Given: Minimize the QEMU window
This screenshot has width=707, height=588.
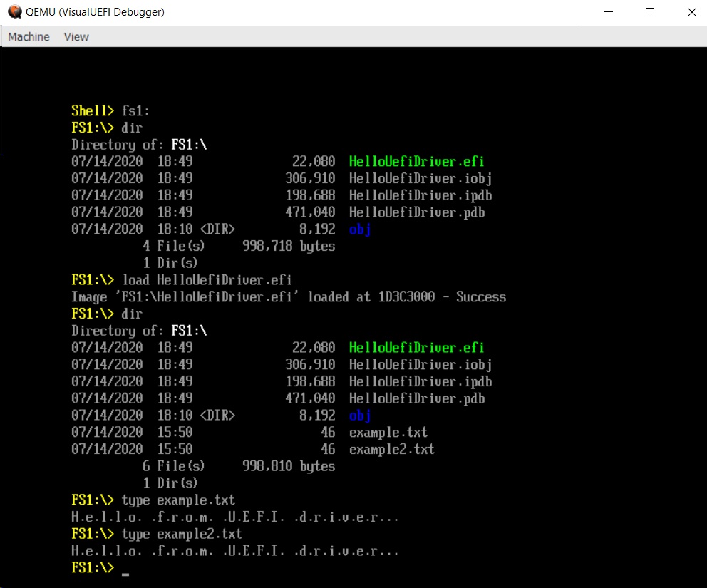Looking at the screenshot, I should click(x=609, y=12).
